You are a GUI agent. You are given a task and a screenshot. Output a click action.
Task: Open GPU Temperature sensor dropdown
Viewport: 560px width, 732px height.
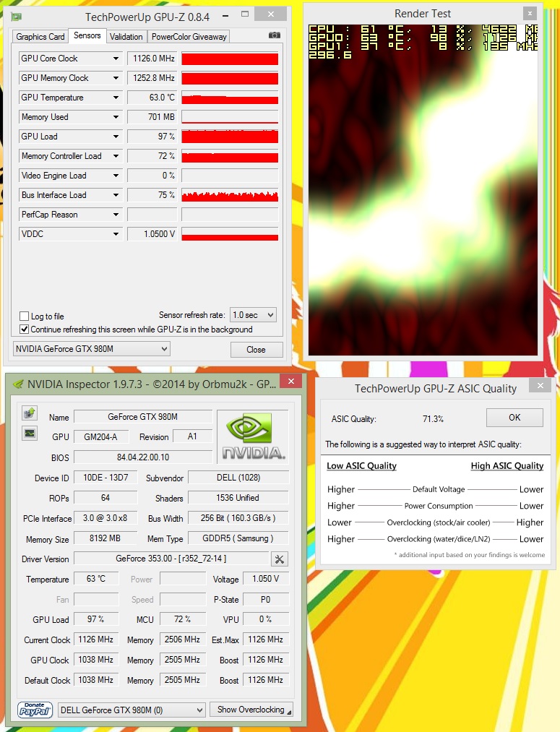(116, 98)
